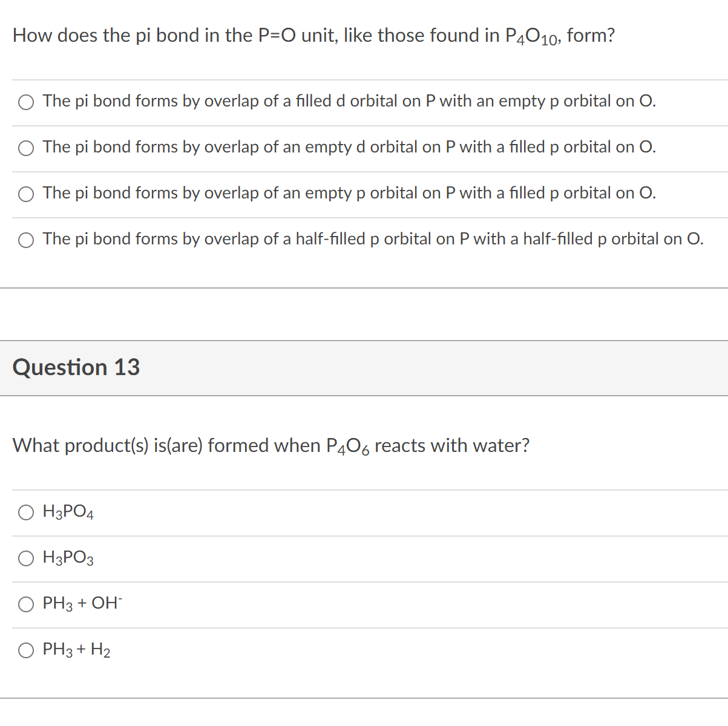
Task: Click the H3PO3 answer label
Action: [68, 558]
